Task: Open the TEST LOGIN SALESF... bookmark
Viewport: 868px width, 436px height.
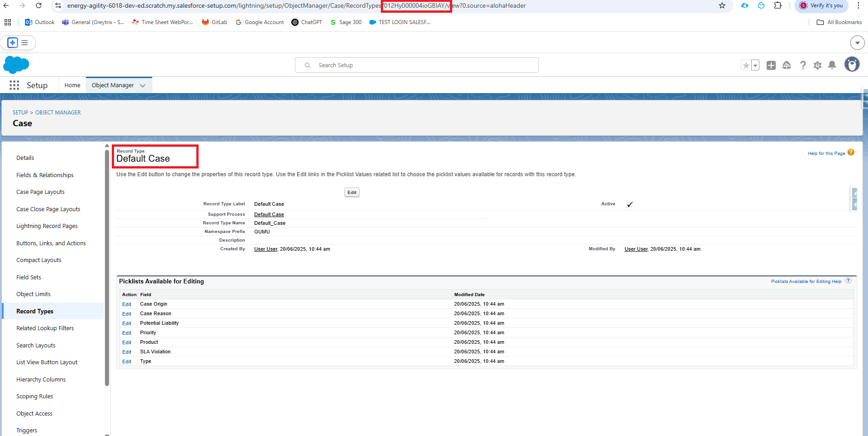Action: [x=400, y=22]
